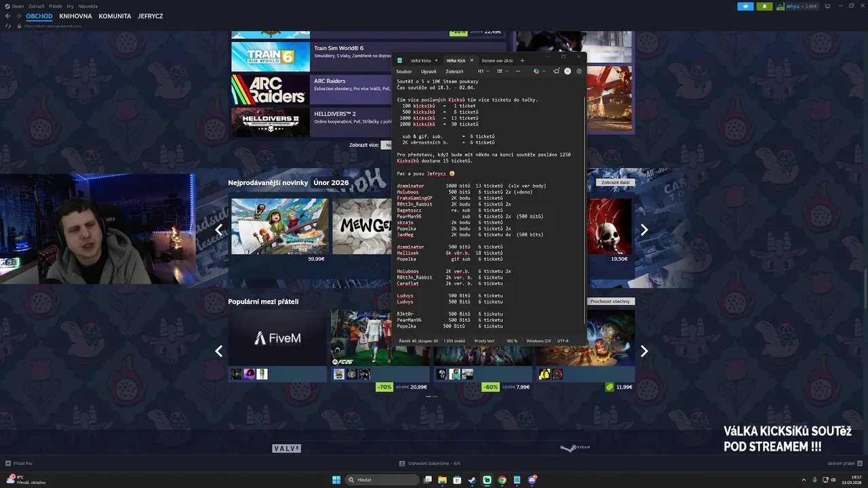Click Procházet všechny button
The image size is (868, 488).
[610, 301]
